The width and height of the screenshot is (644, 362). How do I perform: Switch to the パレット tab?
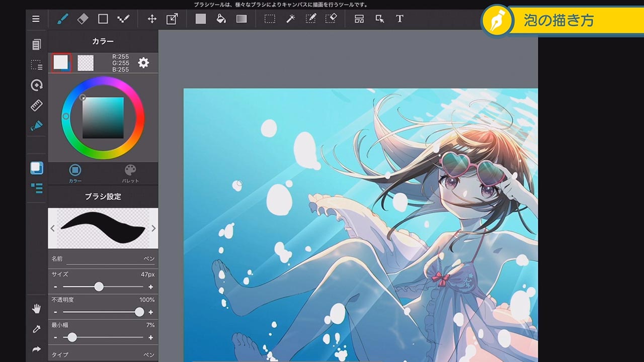pos(130,173)
